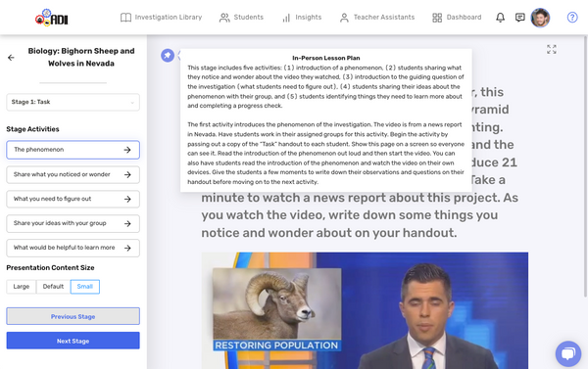Open the live chat bubble
Viewport: 588px width, 369px height.
tap(568, 353)
